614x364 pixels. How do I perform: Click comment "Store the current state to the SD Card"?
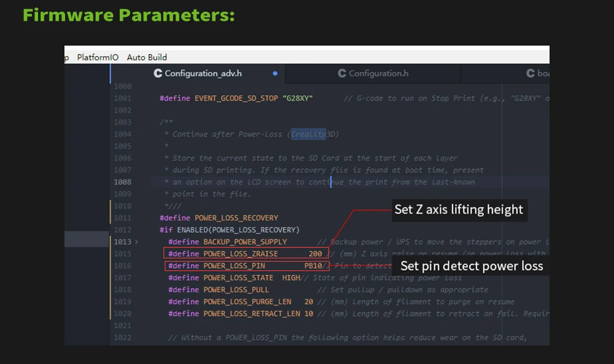tap(257, 158)
